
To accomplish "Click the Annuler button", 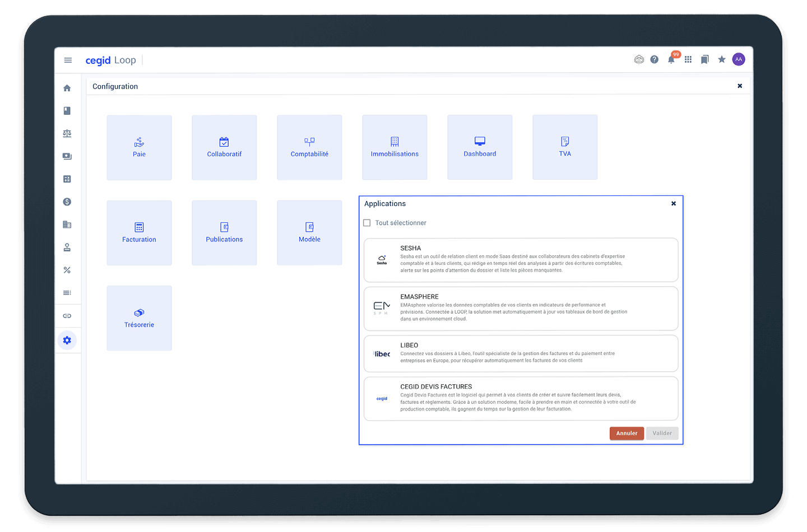I will pyautogui.click(x=627, y=433).
